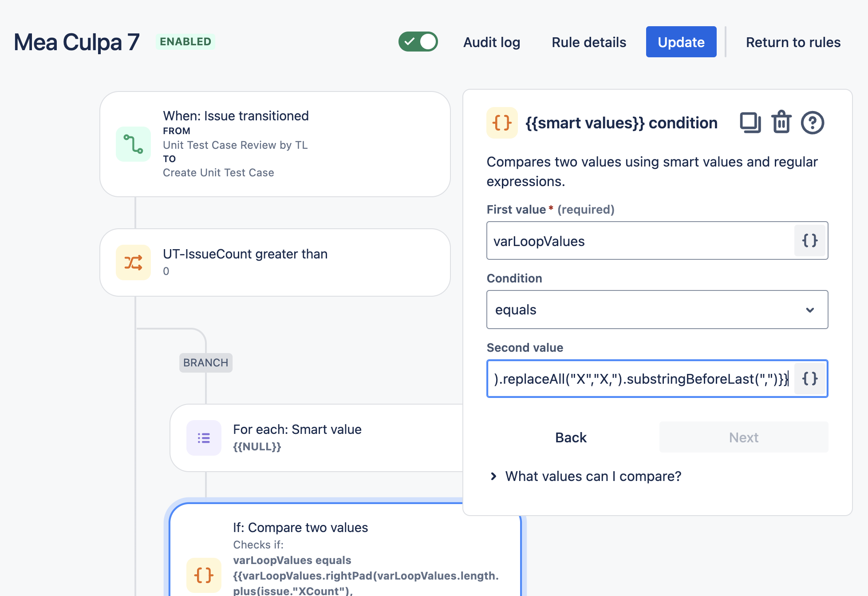
Task: Open Rule details
Action: (x=589, y=42)
